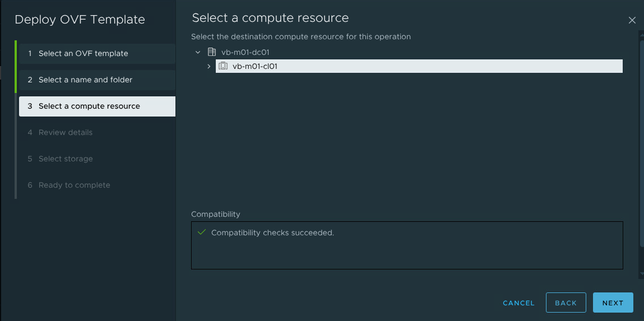Click the cluster icon next to vb-m01-cl01
The width and height of the screenshot is (644, 321).
click(x=223, y=66)
